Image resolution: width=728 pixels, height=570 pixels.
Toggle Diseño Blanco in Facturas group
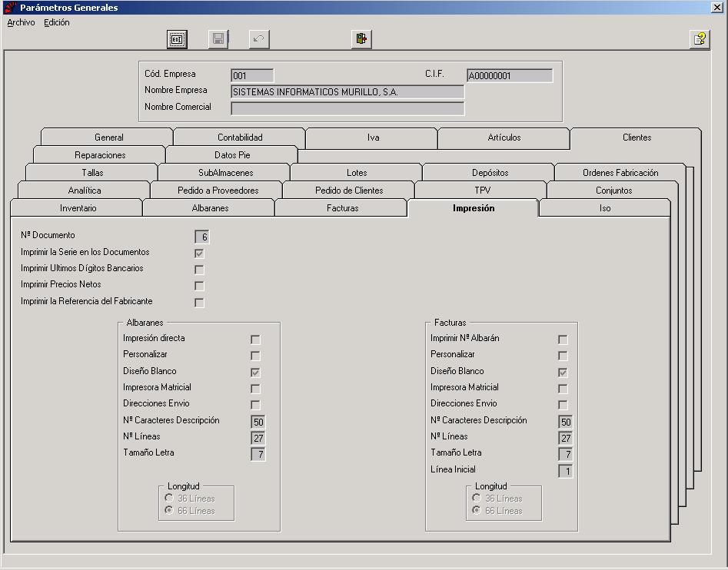pos(563,373)
